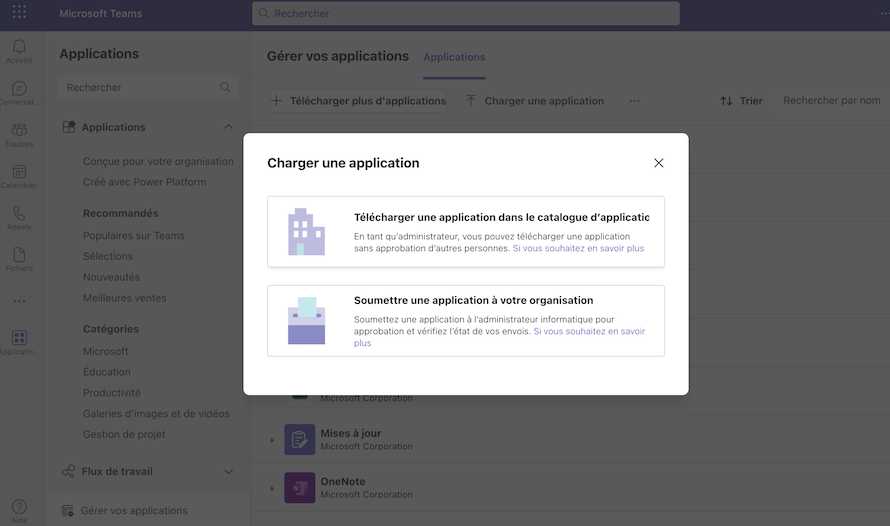This screenshot has height=526, width=890.
Task: Click the top Rechercher search bar
Action: point(466,13)
